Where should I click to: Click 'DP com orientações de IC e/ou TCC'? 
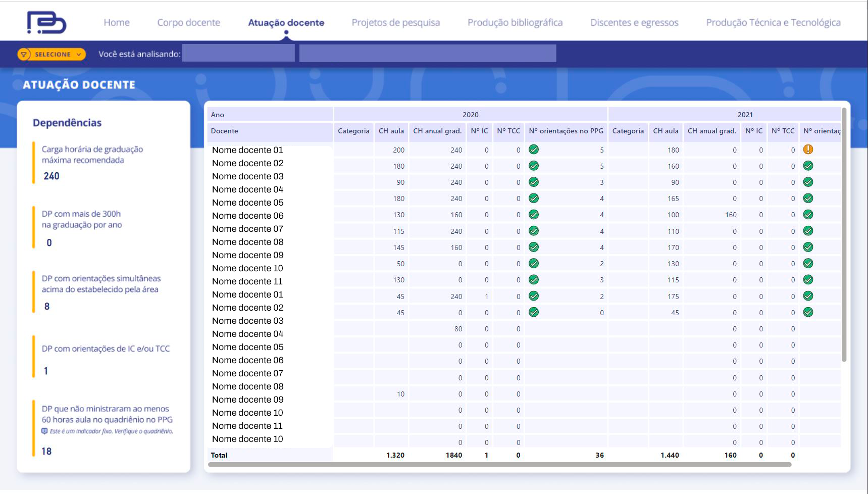click(106, 349)
